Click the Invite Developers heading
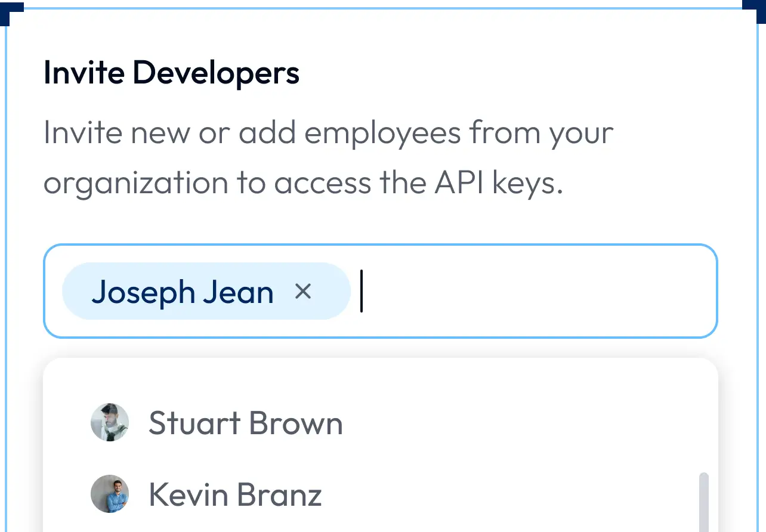The image size is (766, 532). click(x=172, y=73)
